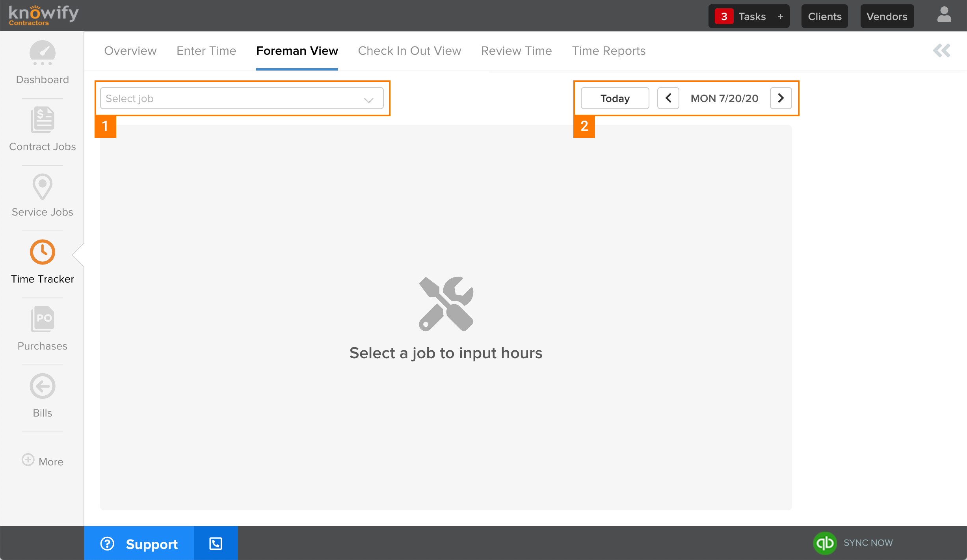
Task: Click 'Select a job to input hours' text
Action: tap(446, 353)
